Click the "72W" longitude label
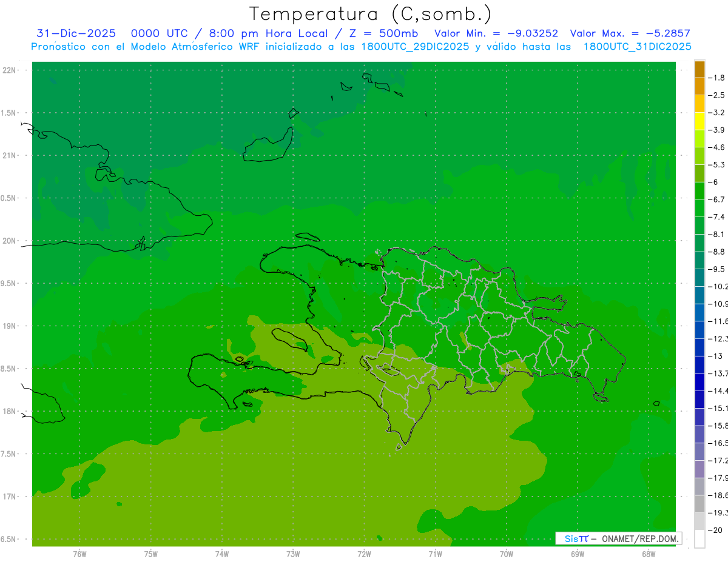Image resolution: width=728 pixels, height=562 pixels. (364, 554)
